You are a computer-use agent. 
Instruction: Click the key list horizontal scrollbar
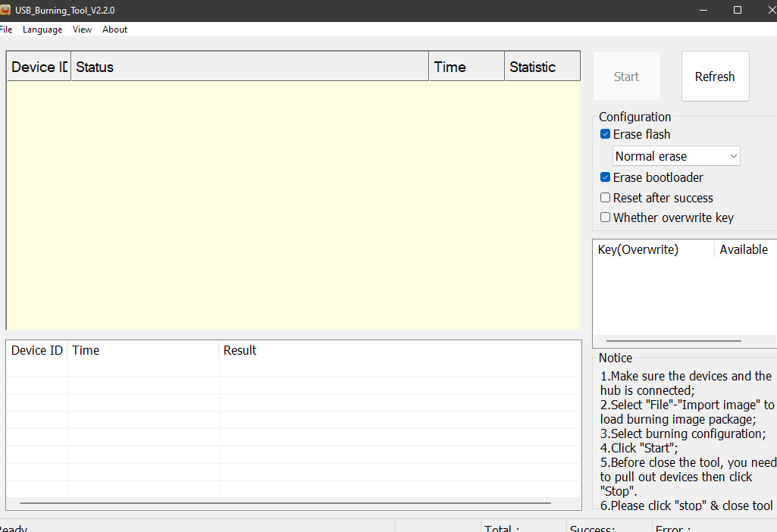click(674, 341)
